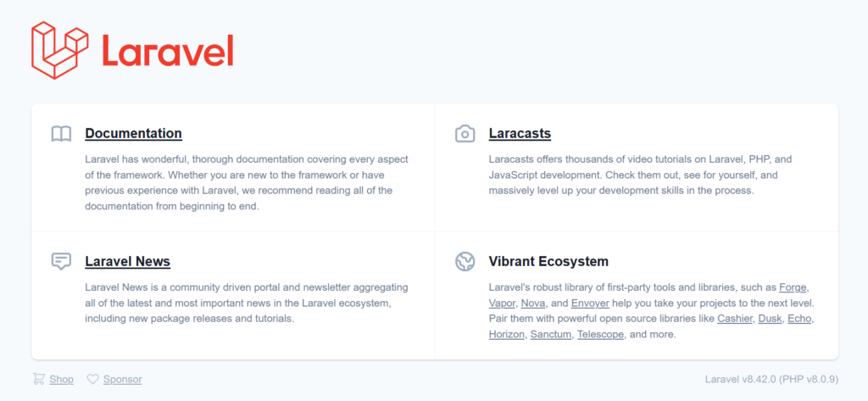This screenshot has width=868, height=401.
Task: Click the shopping cart icon
Action: [38, 379]
